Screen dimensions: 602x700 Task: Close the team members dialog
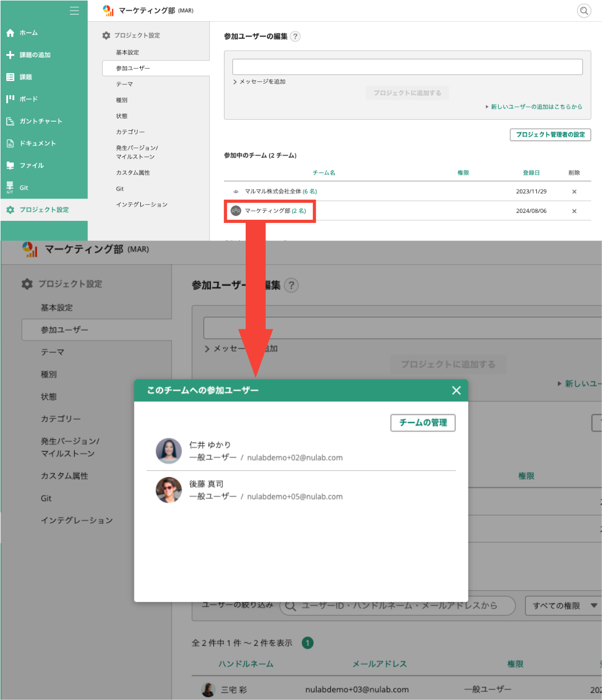click(x=456, y=390)
